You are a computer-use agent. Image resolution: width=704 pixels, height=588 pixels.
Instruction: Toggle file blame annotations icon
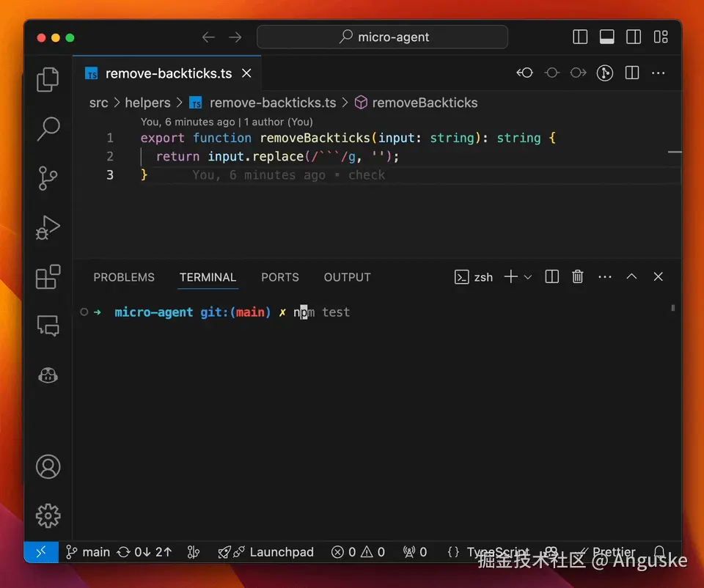pyautogui.click(x=605, y=73)
